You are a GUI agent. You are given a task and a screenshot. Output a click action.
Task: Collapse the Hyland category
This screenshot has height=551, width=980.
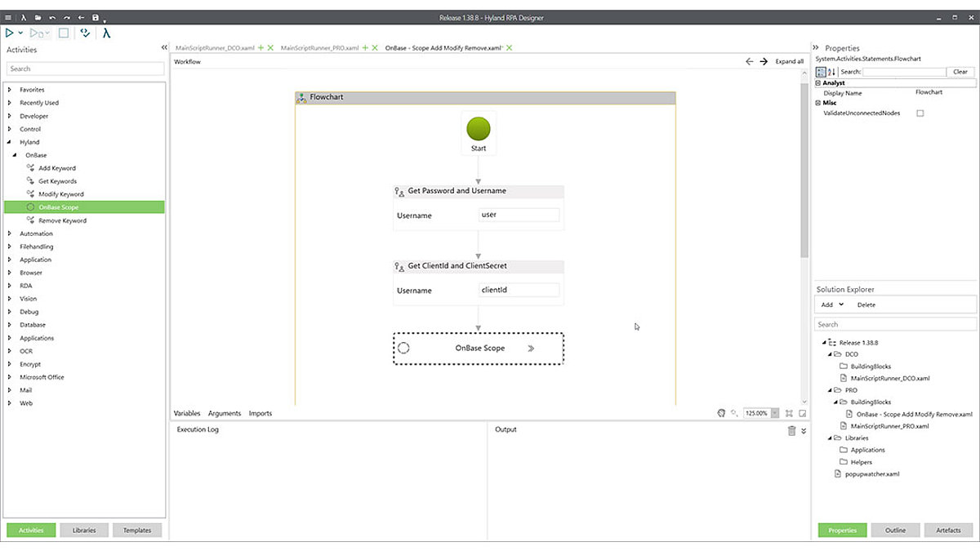10,142
